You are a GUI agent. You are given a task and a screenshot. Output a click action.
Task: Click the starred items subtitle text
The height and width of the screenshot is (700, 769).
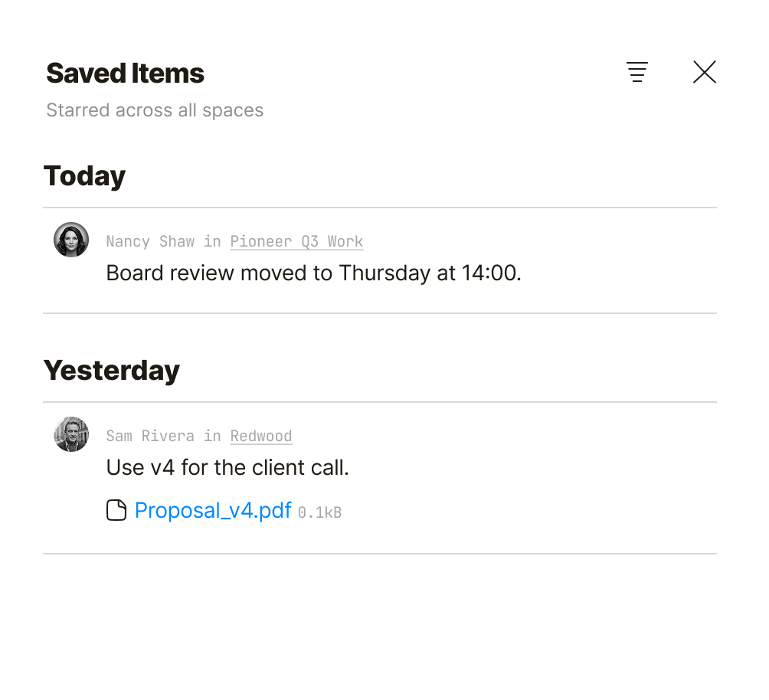tap(154, 110)
